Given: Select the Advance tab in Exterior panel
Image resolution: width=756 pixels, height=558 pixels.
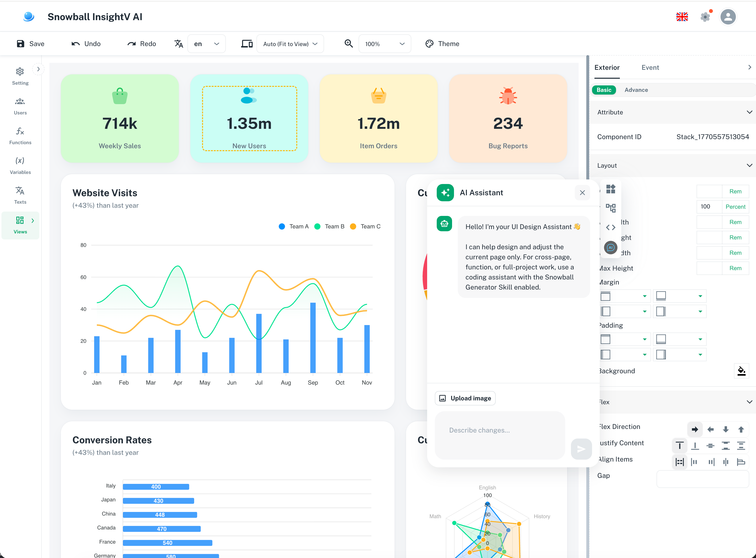Looking at the screenshot, I should [x=636, y=90].
